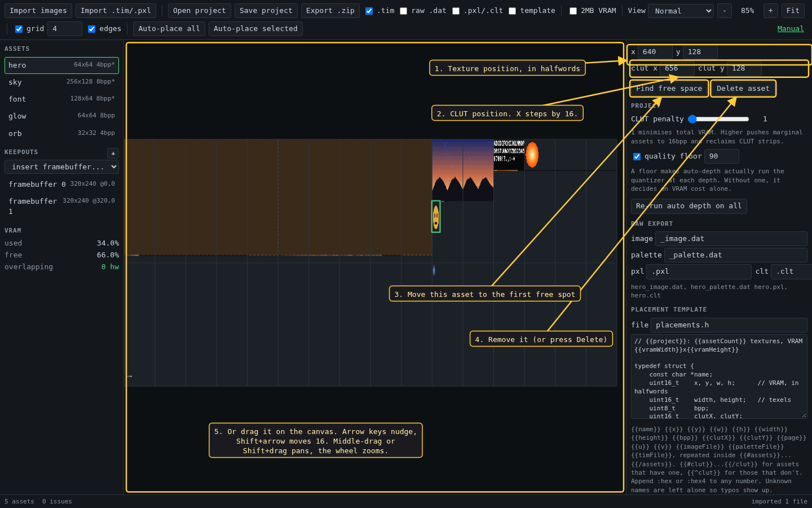Click Import .tim/.pxl button
Viewport: 812px width, 508px height.
tap(116, 11)
